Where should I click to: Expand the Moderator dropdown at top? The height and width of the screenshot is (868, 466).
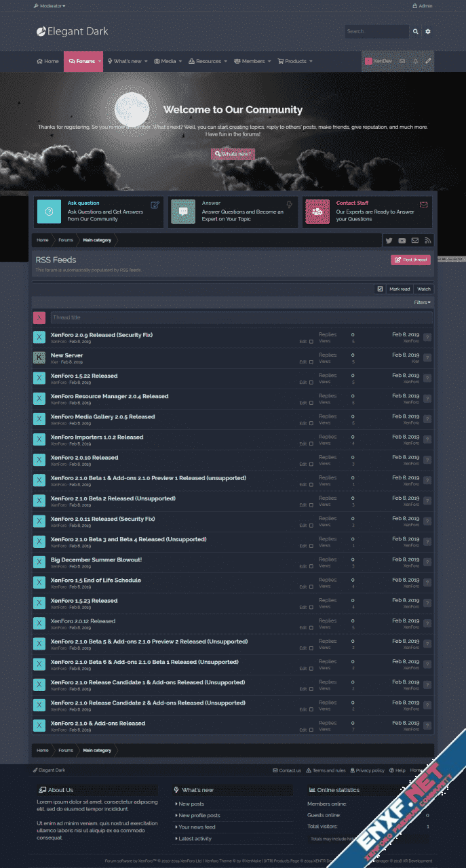coord(50,5)
